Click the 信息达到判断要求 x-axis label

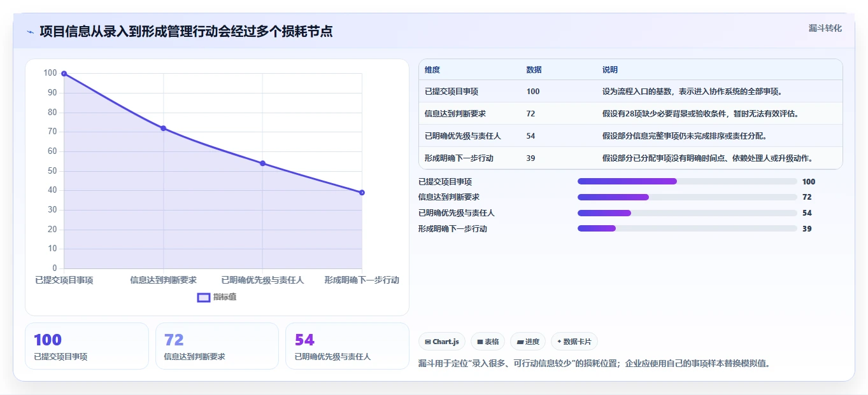(x=163, y=280)
